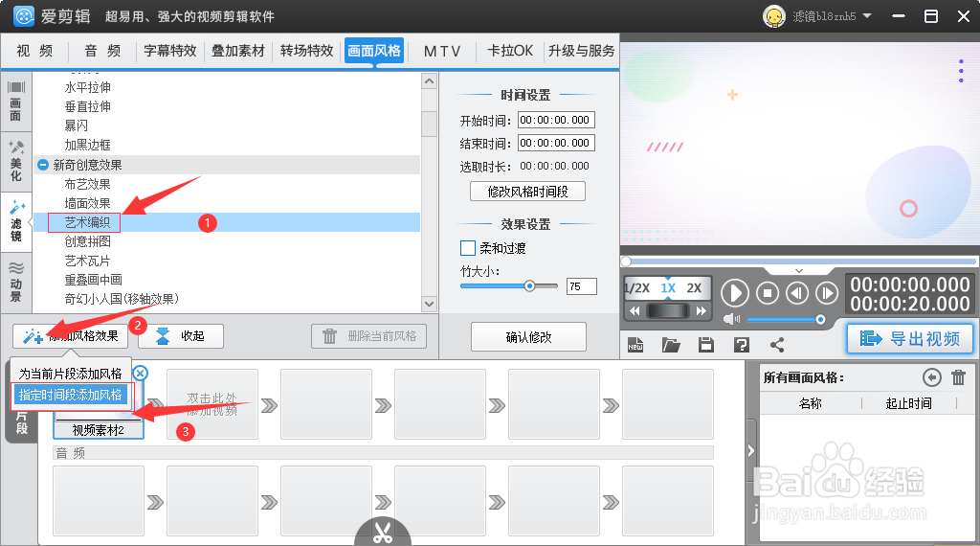
Task: Create a new project with the New icon
Action: point(635,345)
